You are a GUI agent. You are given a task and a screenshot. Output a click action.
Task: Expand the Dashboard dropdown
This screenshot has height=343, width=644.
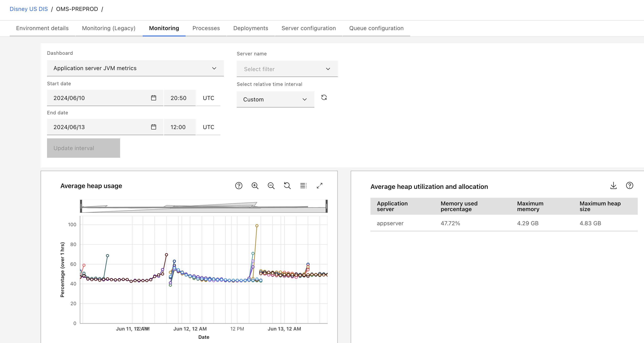click(x=135, y=68)
